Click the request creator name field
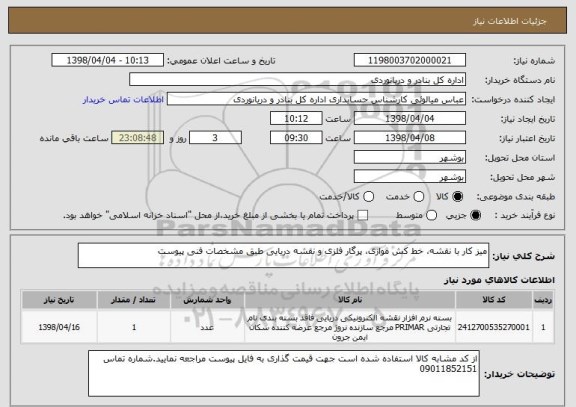 pyautogui.click(x=316, y=99)
